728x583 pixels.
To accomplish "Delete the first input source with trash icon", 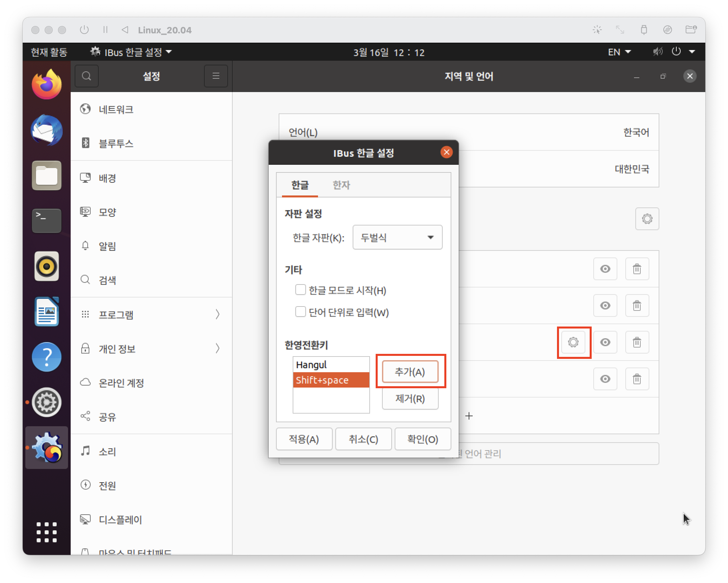I will (x=637, y=269).
